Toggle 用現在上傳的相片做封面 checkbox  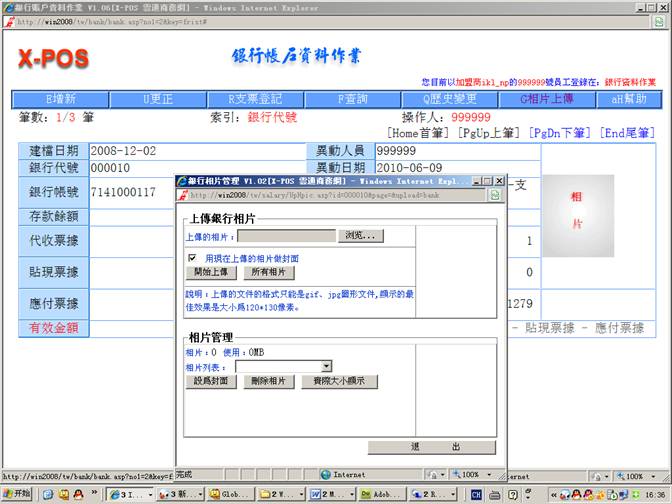click(x=192, y=258)
